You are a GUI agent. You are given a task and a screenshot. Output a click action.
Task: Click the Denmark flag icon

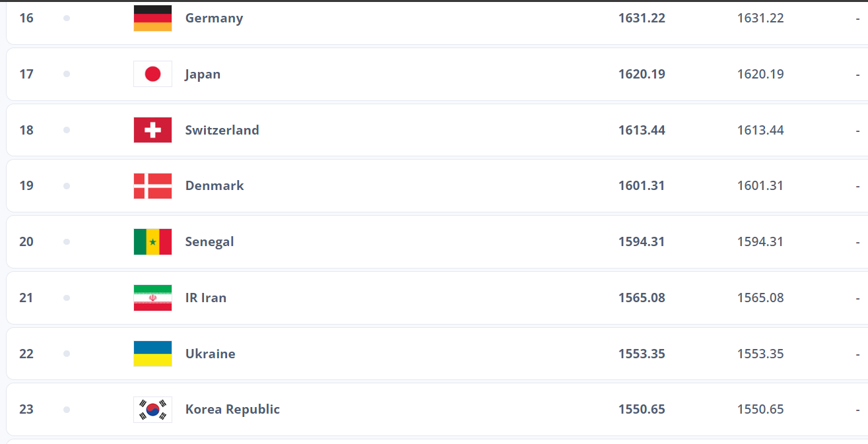point(152,186)
